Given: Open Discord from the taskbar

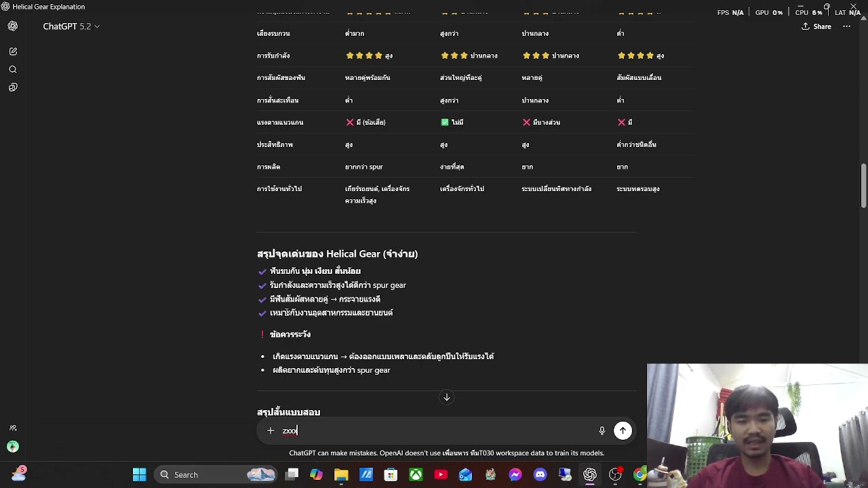Looking at the screenshot, I should (540, 475).
